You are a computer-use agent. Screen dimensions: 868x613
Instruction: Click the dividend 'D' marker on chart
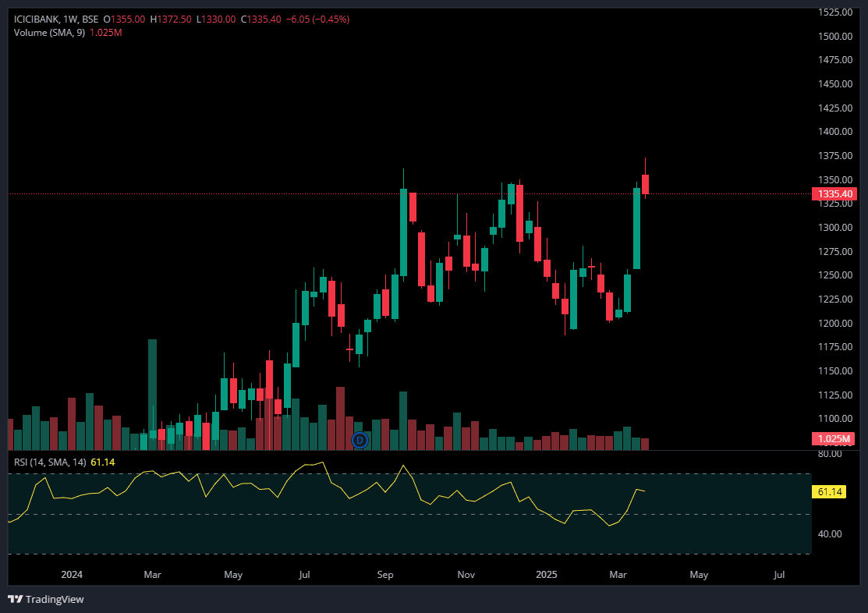[360, 441]
